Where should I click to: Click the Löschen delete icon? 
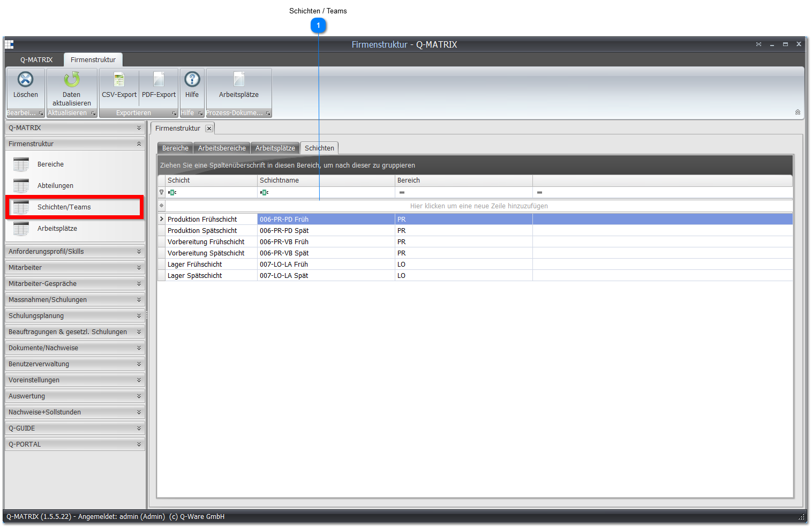[x=26, y=79]
